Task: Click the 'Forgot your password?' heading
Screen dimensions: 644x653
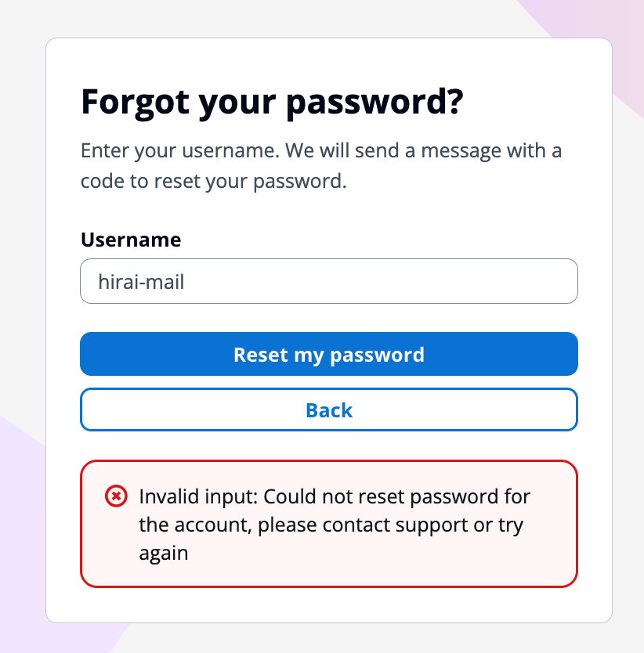Action: (x=272, y=103)
